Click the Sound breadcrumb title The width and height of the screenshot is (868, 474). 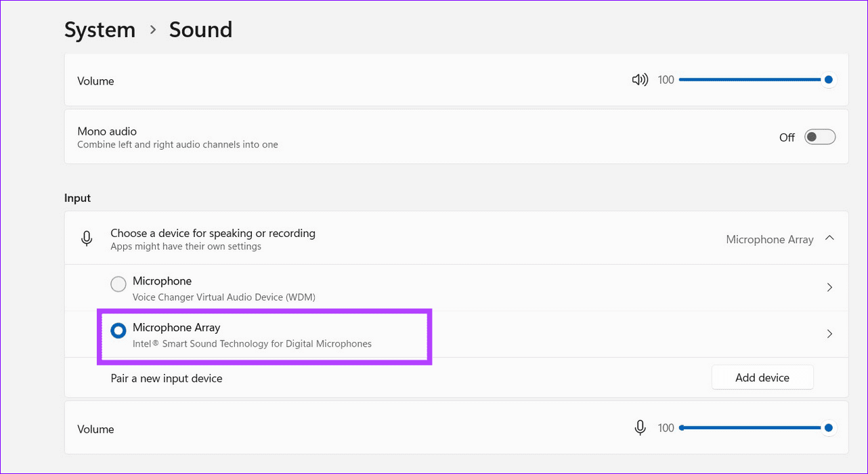point(200,30)
